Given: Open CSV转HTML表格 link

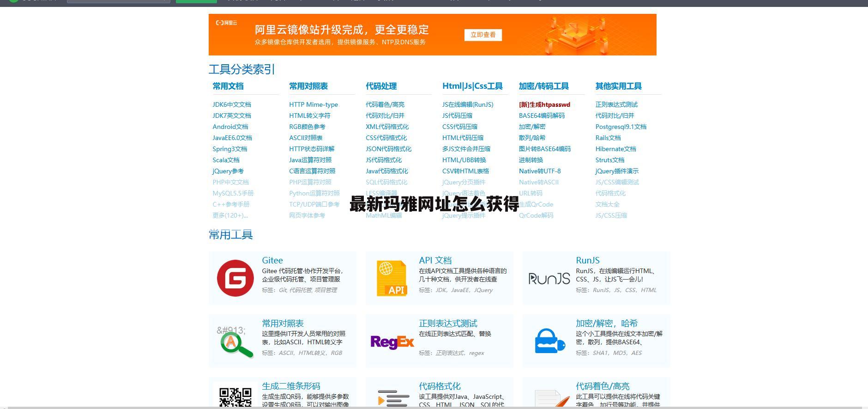Looking at the screenshot, I should click(465, 171).
